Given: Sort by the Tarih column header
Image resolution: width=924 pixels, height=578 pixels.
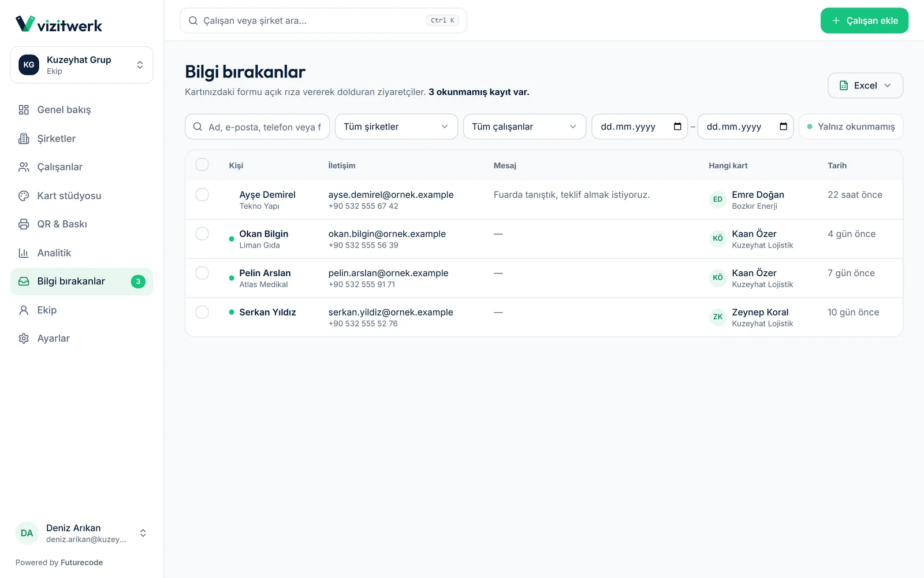Looking at the screenshot, I should pyautogui.click(x=837, y=165).
